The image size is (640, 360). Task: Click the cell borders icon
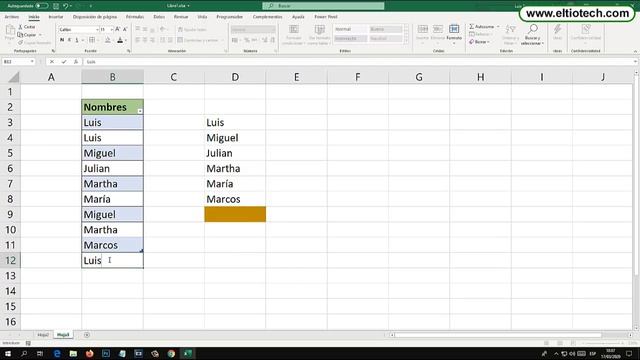coord(92,40)
